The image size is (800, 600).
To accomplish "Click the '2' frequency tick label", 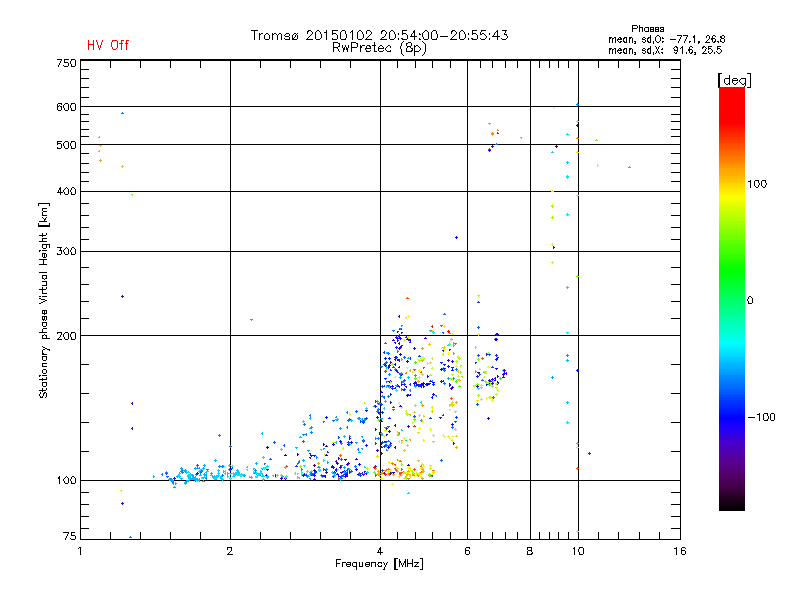I will coord(230,551).
